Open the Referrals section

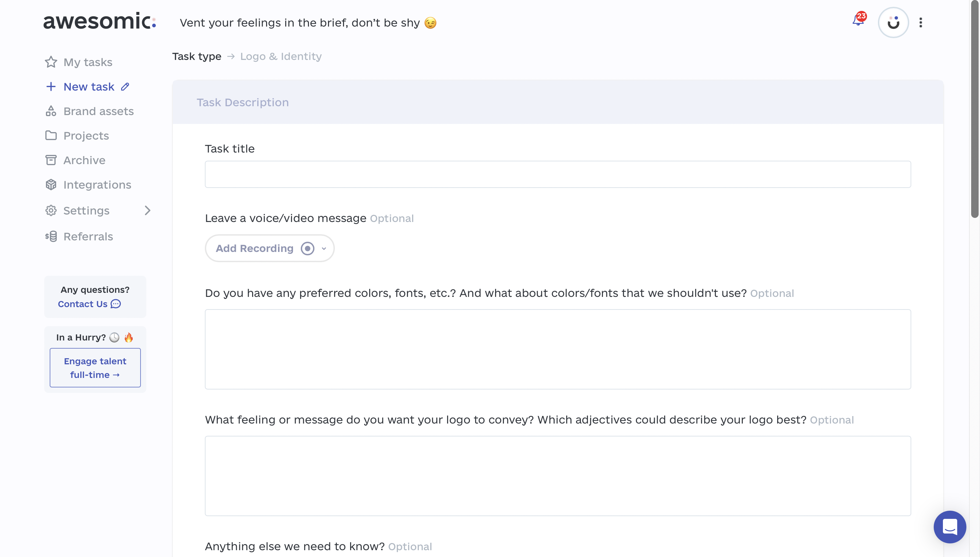click(88, 236)
